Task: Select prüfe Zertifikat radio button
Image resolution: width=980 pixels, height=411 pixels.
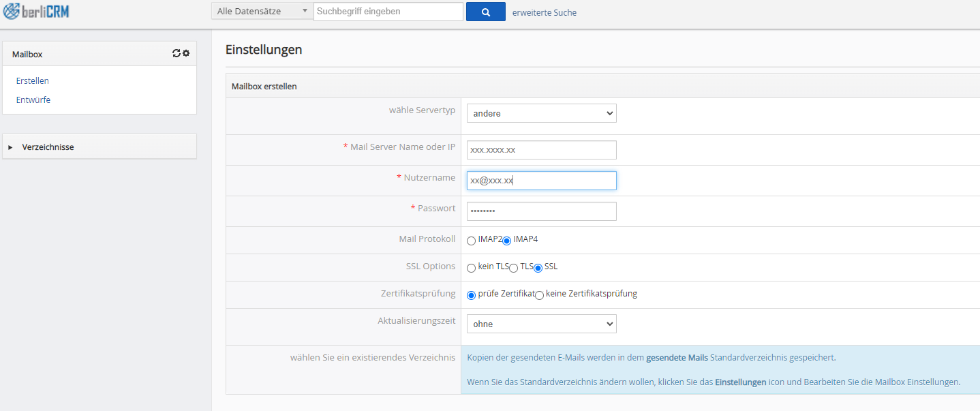Action: coord(471,294)
